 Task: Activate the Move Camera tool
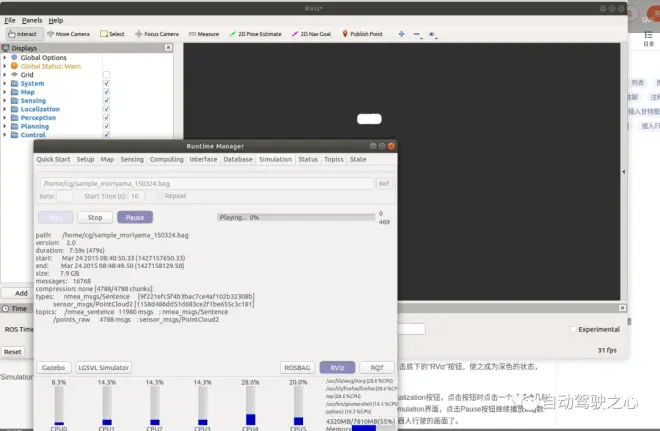68,34
